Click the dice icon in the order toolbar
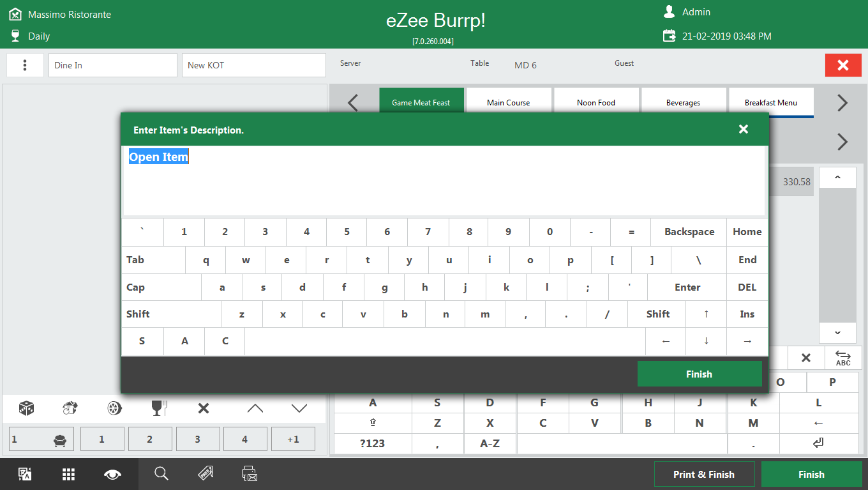Viewport: 868px width, 490px height. [x=26, y=408]
